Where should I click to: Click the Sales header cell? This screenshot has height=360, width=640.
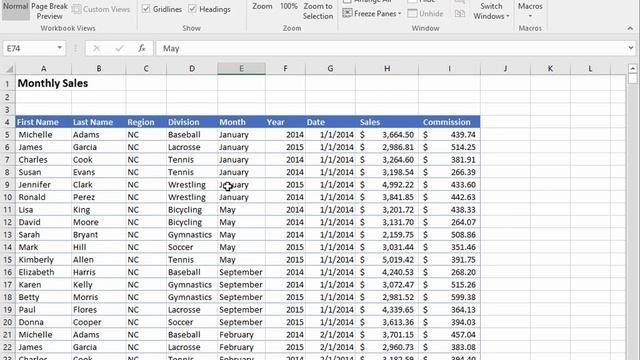[x=387, y=122]
